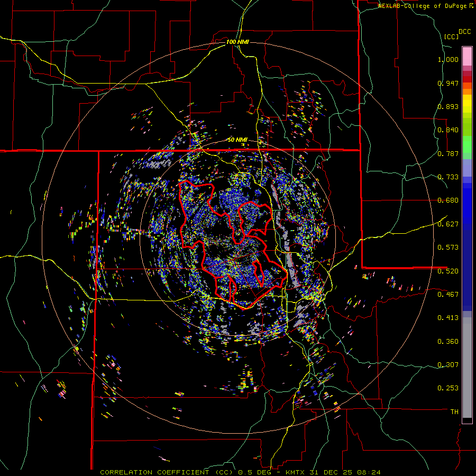Select the pink color band at legend top
Viewport: 476px width, 476px height.
click(467, 57)
